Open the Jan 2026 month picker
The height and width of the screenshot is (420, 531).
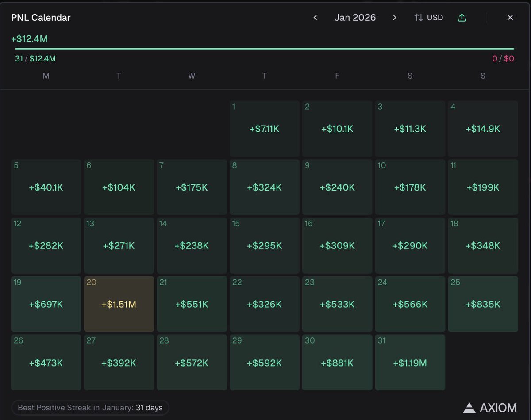pyautogui.click(x=355, y=17)
